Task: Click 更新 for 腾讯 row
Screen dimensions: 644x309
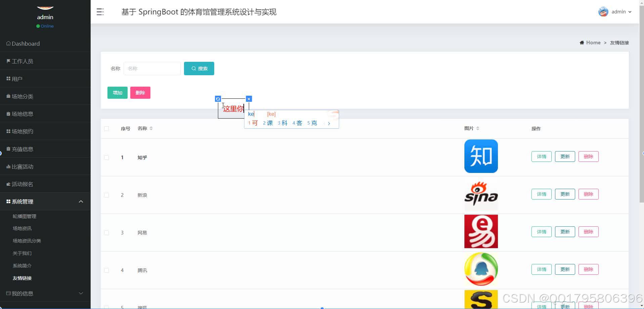Action: pos(565,269)
